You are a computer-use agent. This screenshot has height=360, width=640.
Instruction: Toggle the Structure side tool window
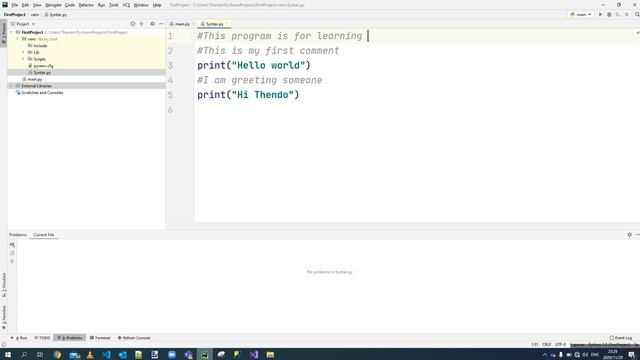pos(4,285)
